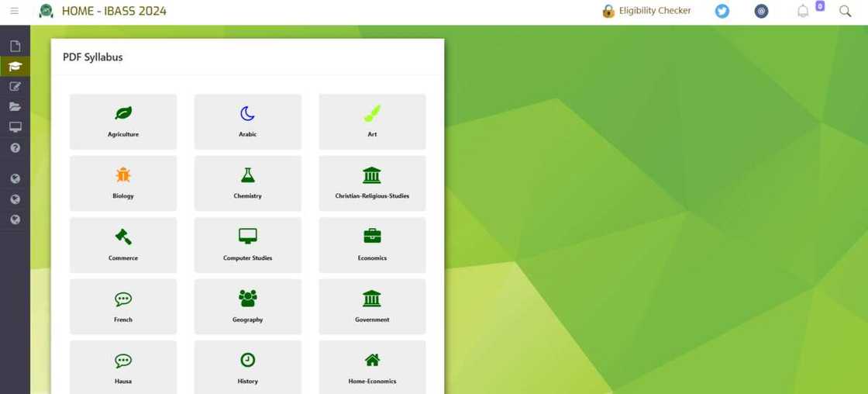The height and width of the screenshot is (394, 868).
Task: Open the hamburger menu in the header
Action: (15, 11)
